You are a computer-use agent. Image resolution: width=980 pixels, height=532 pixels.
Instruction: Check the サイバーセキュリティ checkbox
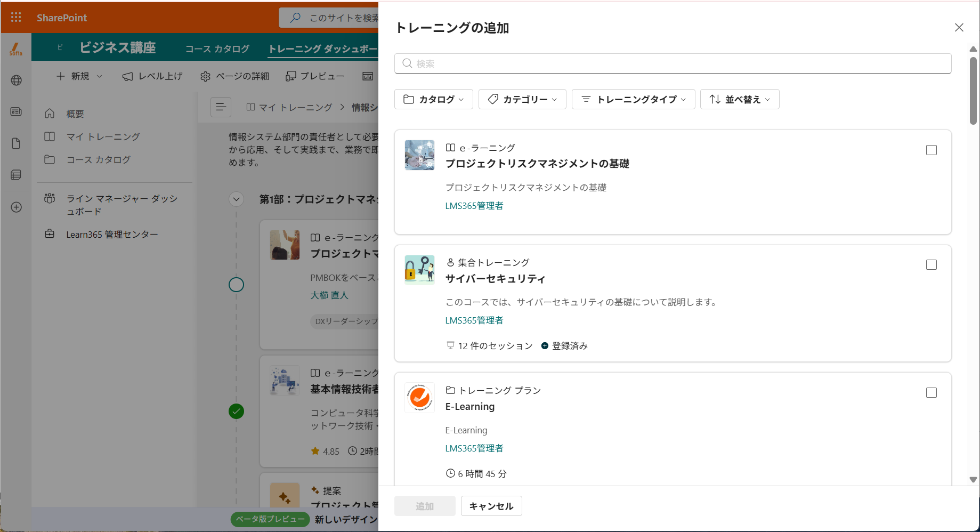tap(931, 265)
